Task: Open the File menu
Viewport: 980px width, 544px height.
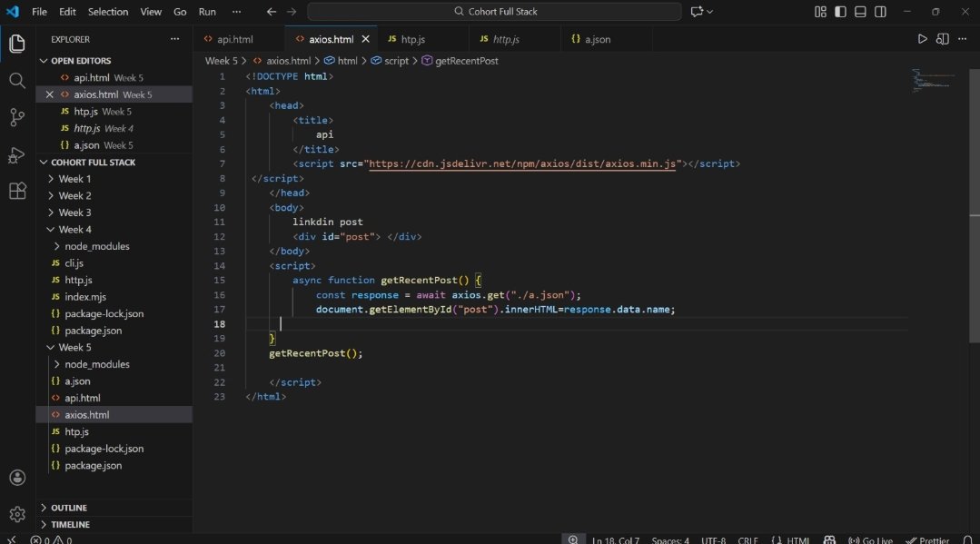Action: [x=39, y=11]
